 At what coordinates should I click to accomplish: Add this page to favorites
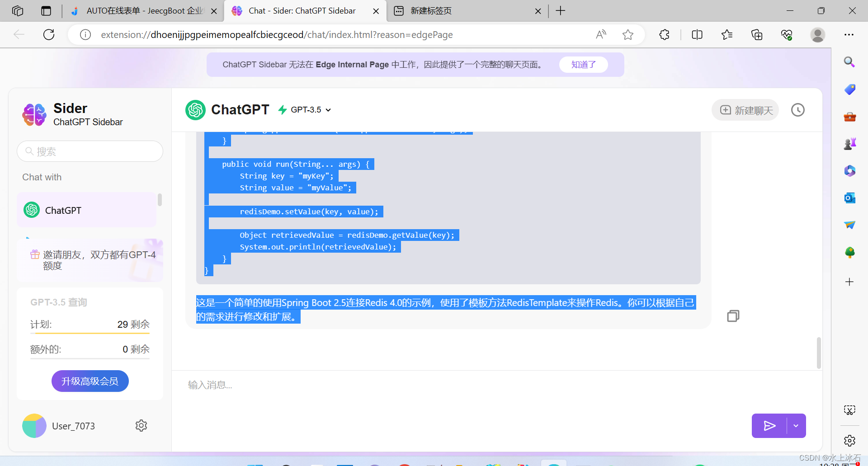point(628,34)
